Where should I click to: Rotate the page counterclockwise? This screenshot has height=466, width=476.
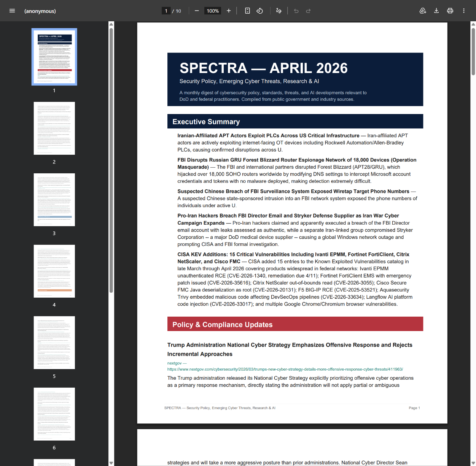coord(259,11)
